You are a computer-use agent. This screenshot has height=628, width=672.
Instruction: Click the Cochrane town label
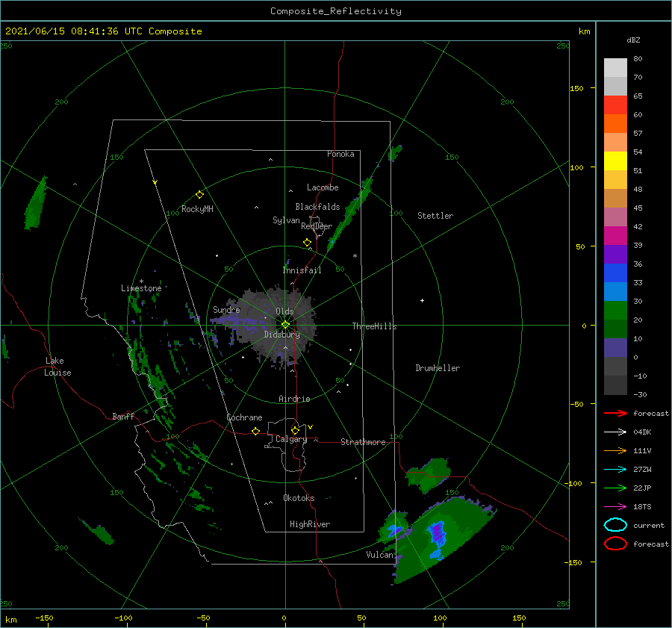[x=244, y=417]
